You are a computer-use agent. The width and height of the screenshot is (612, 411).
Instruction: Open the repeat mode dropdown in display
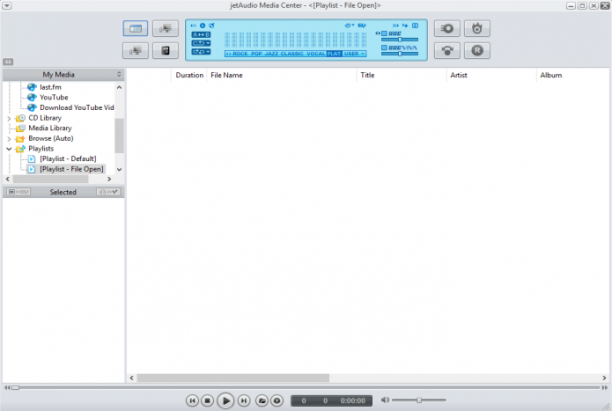(201, 43)
